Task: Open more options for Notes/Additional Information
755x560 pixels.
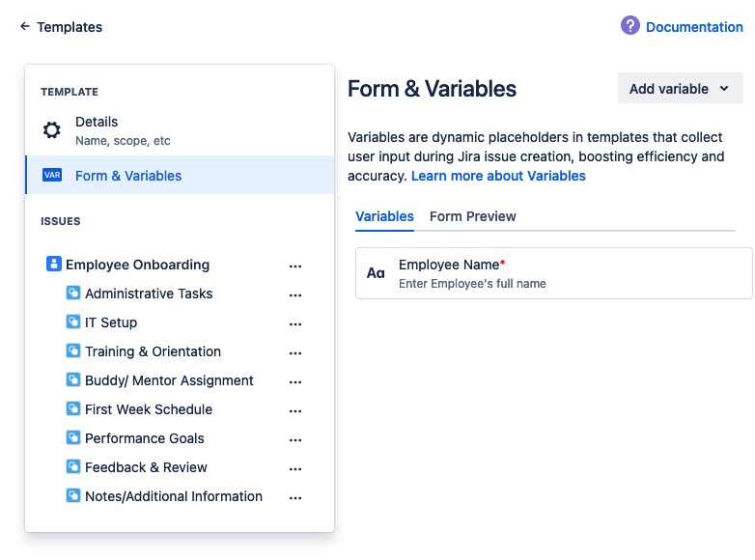Action: coord(295,497)
